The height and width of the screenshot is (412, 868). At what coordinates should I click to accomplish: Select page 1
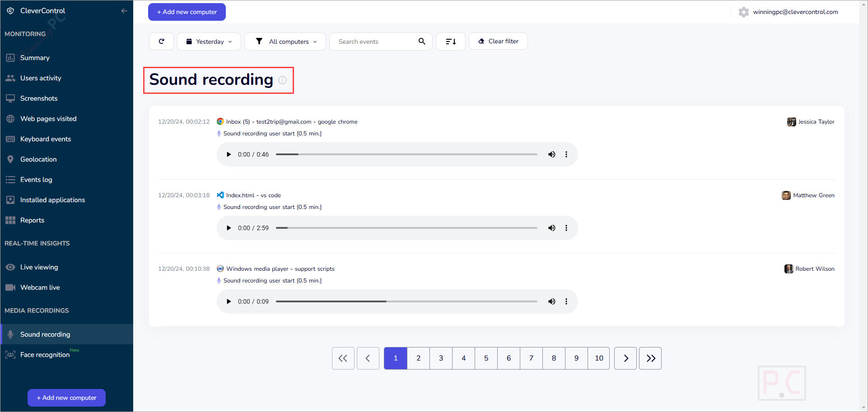tap(396, 358)
